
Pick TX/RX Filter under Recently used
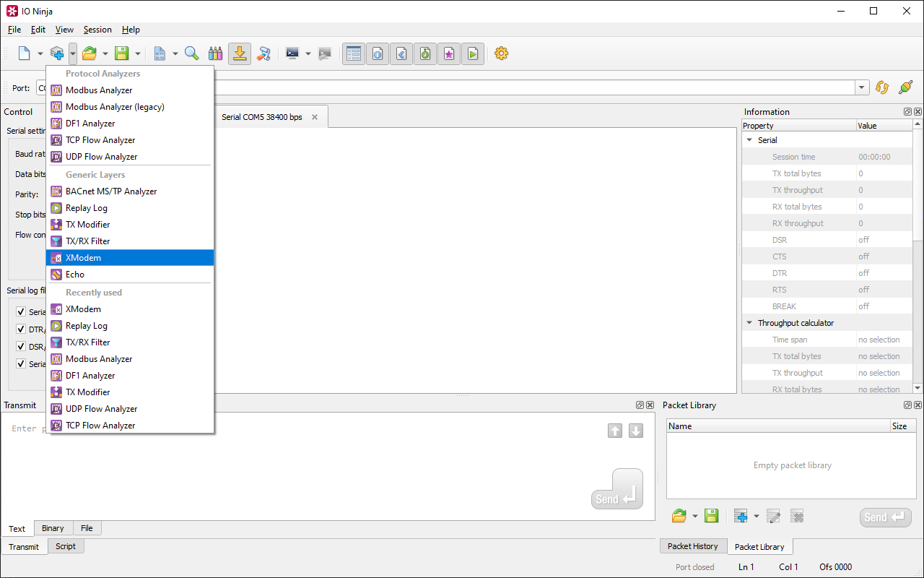tap(130, 342)
